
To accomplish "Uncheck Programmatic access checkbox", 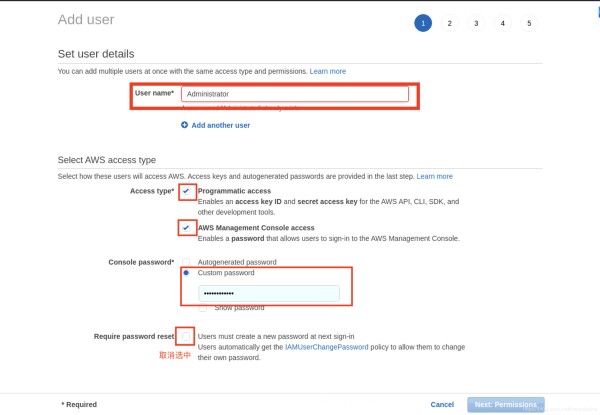I will click(186, 191).
